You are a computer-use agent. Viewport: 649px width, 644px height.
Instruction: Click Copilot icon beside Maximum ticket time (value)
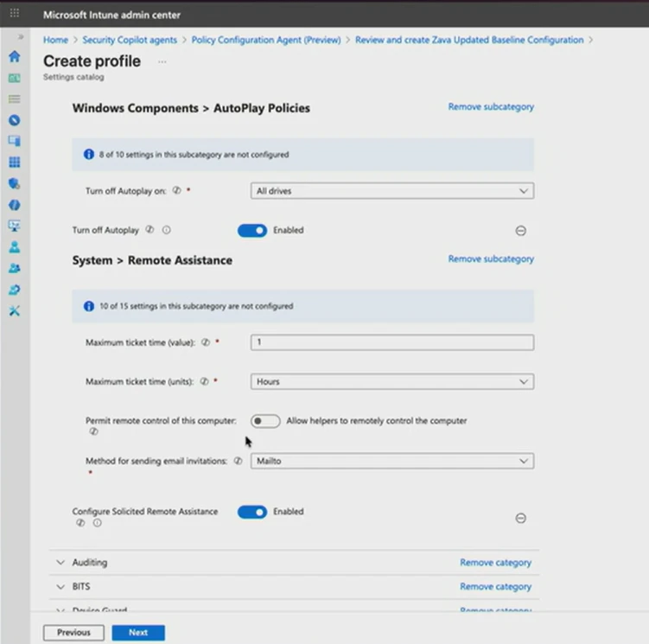[x=206, y=342]
